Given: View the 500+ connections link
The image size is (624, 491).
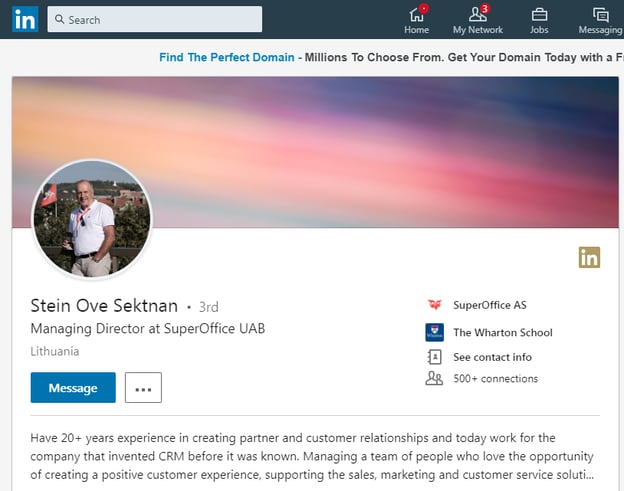Looking at the screenshot, I should click(x=495, y=379).
